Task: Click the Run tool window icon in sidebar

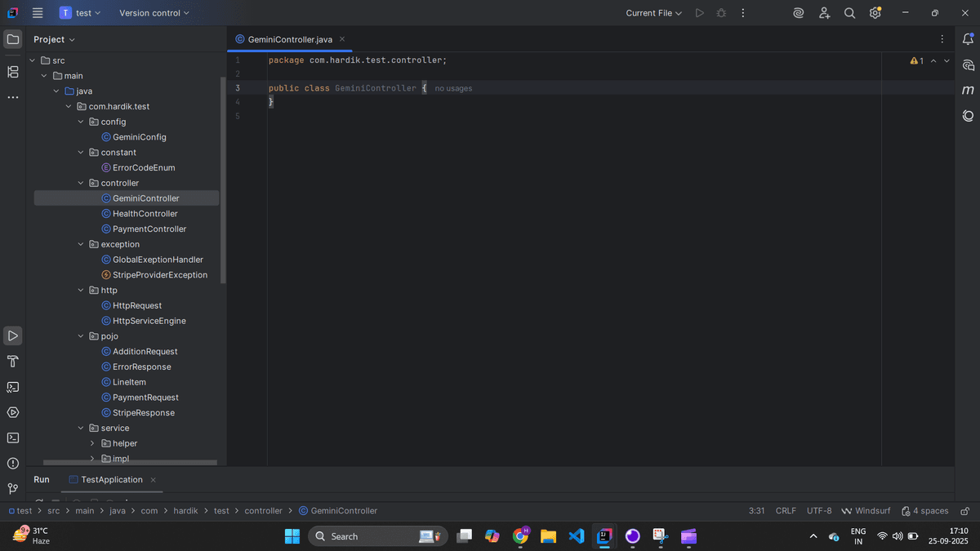Action: pos(13,335)
